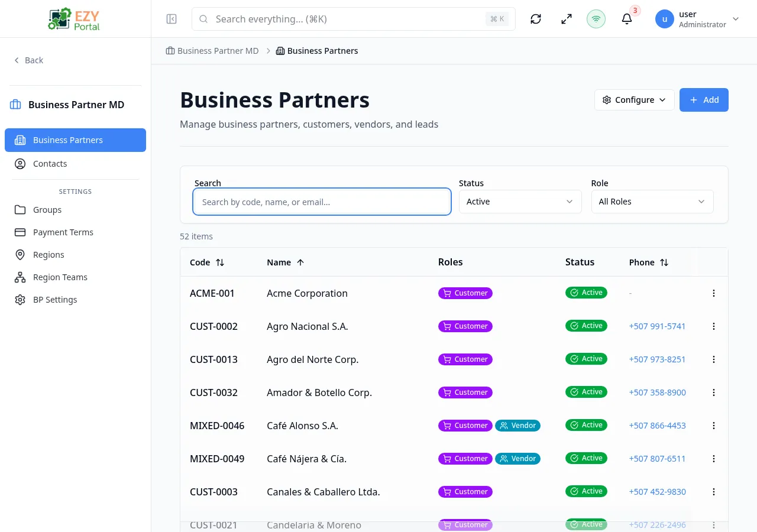757x532 pixels.
Task: Click Business Partner MD breadcrumb link
Action: pyautogui.click(x=212, y=51)
